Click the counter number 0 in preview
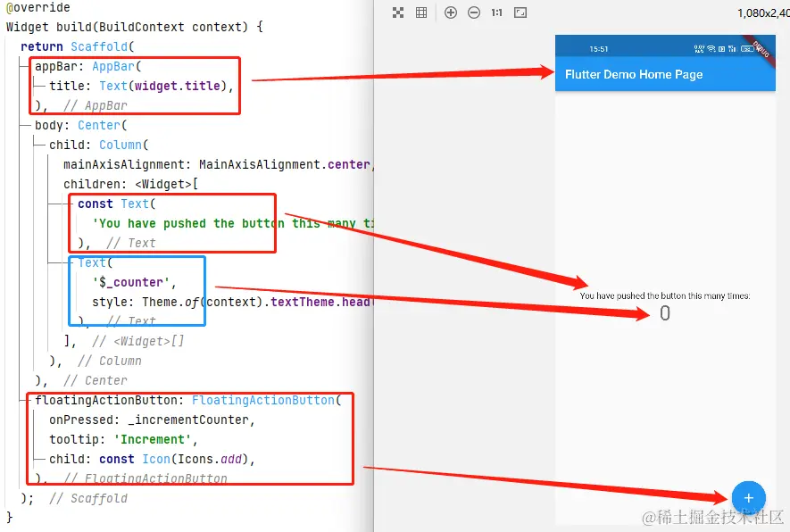Viewport: 790px width, 532px height. click(664, 313)
